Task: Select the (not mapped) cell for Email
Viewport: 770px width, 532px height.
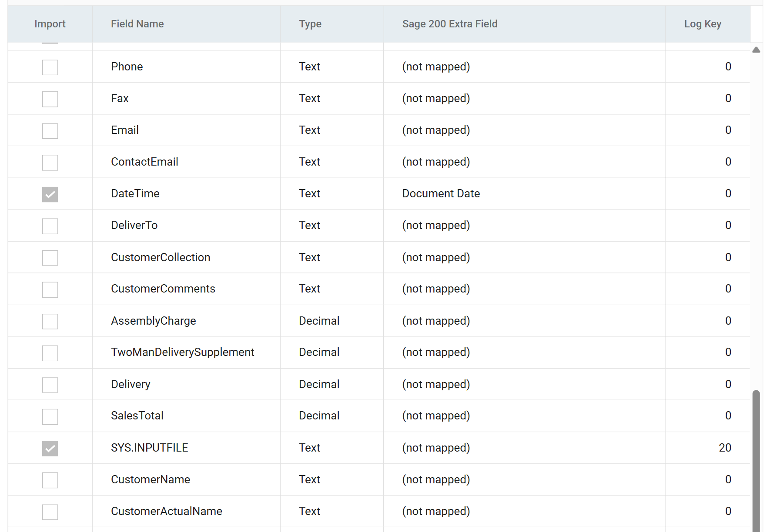Action: click(x=524, y=130)
